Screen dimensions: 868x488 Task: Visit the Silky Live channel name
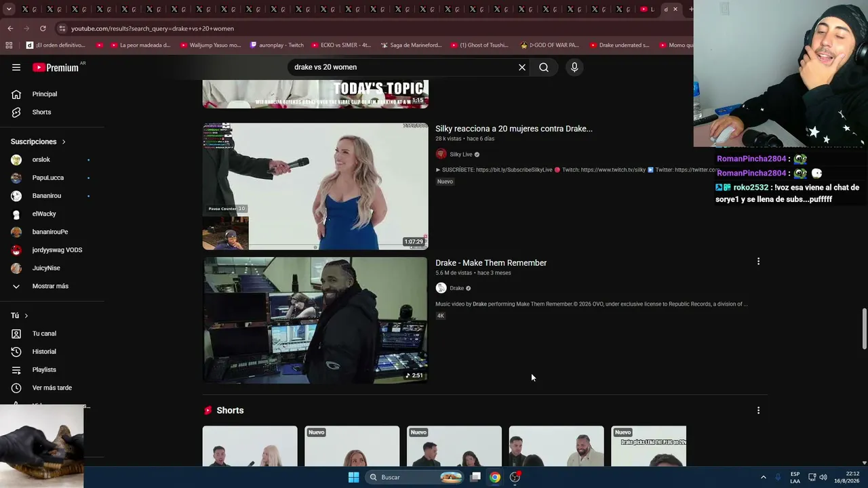(460, 155)
